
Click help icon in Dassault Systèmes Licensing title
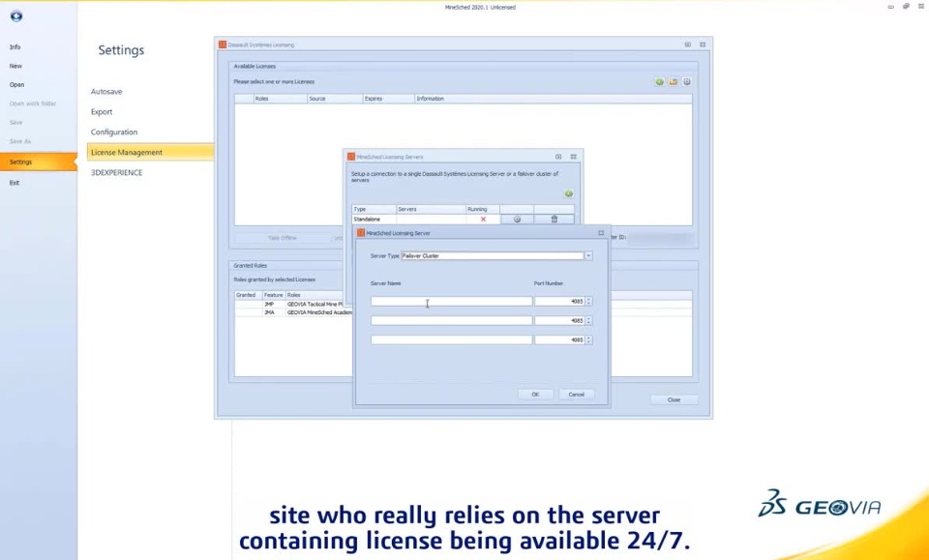tap(687, 45)
